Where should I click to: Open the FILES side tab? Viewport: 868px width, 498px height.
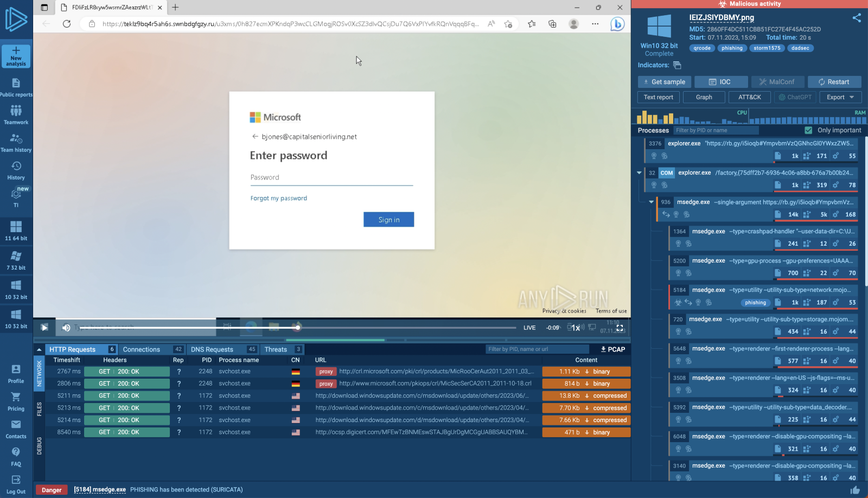(x=39, y=409)
